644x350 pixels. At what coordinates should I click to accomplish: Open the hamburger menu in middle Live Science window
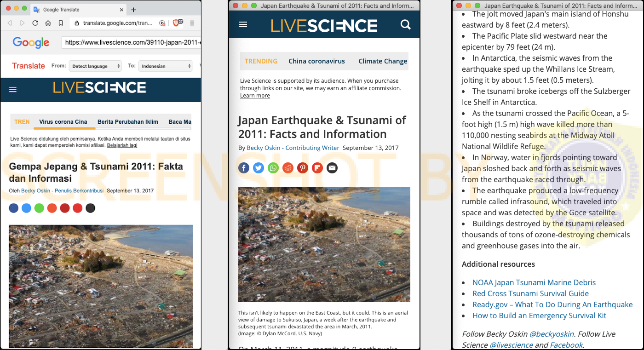pyautogui.click(x=243, y=24)
